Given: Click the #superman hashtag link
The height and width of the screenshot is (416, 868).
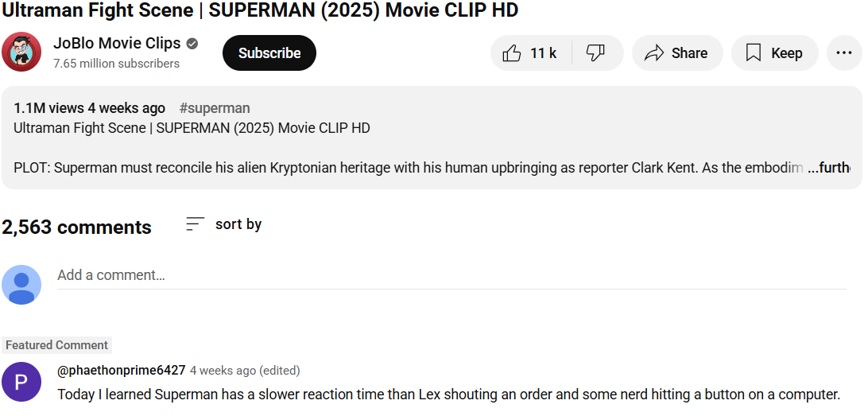Looking at the screenshot, I should point(215,108).
